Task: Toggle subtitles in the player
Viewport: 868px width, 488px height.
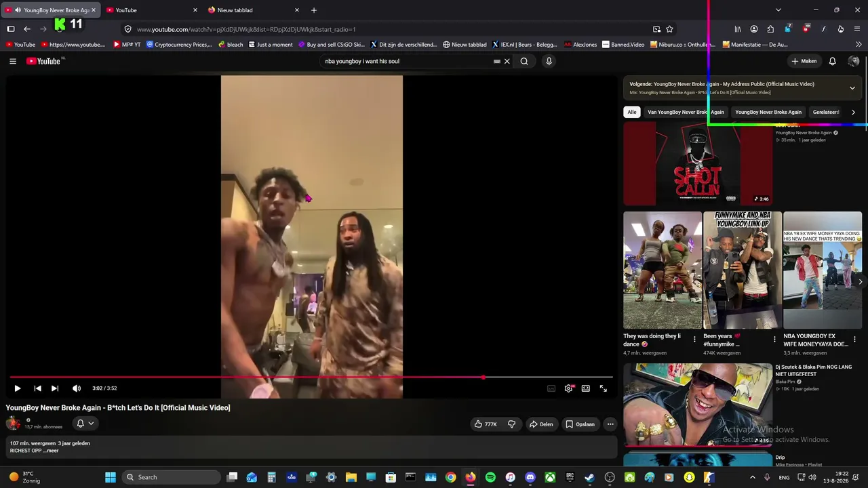Action: (x=551, y=388)
